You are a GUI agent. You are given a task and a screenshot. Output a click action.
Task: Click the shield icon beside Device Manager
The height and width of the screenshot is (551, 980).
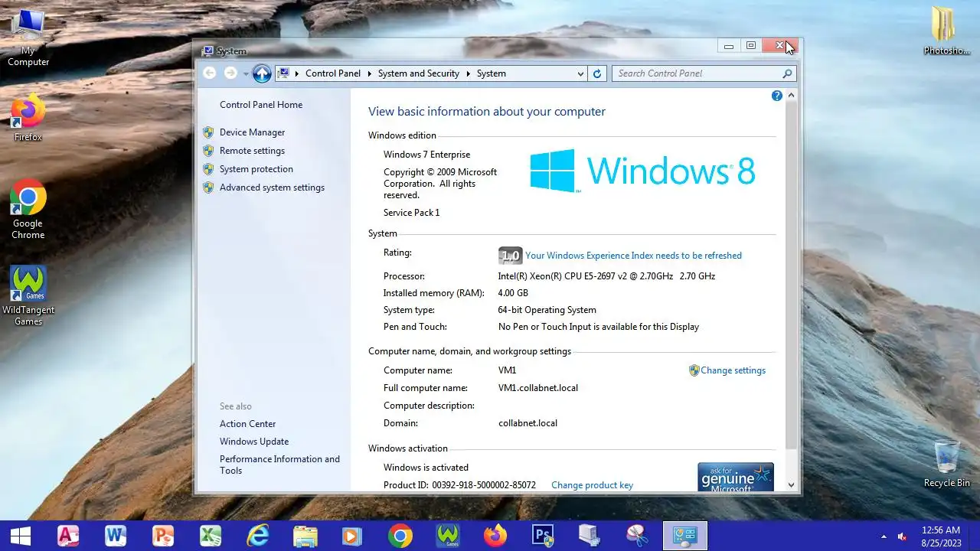[208, 132]
